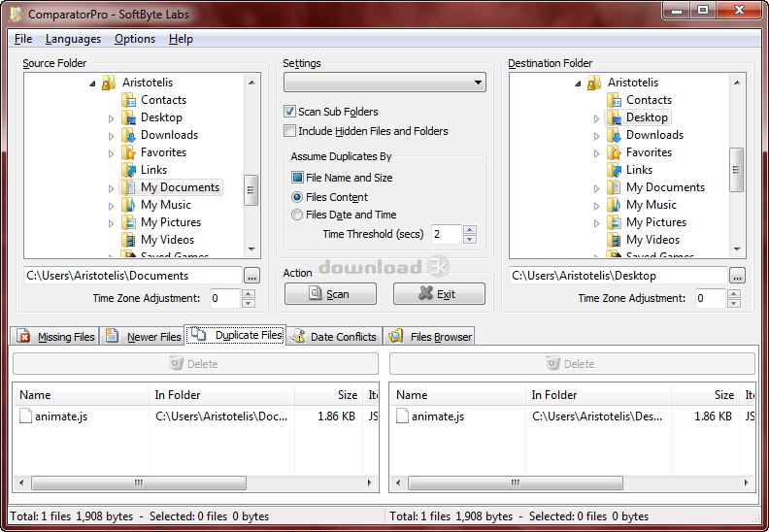Select the Files Content radio option
Image resolution: width=769 pixels, height=532 pixels.
coord(297,197)
